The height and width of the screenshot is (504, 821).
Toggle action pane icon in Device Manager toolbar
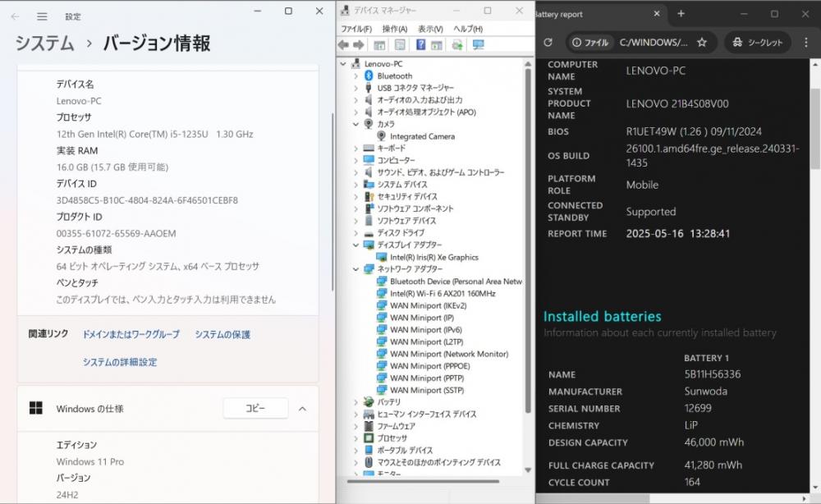[437, 45]
